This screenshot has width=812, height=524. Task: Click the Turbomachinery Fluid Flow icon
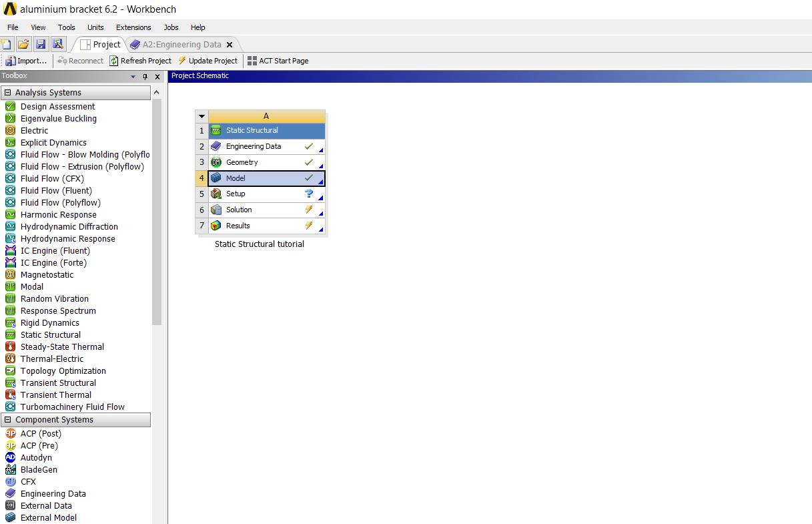(x=10, y=407)
